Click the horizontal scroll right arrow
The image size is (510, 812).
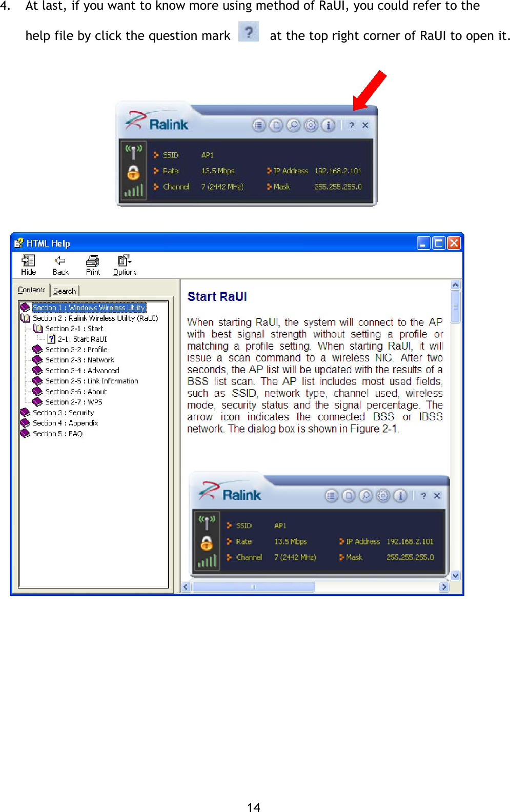pyautogui.click(x=444, y=587)
